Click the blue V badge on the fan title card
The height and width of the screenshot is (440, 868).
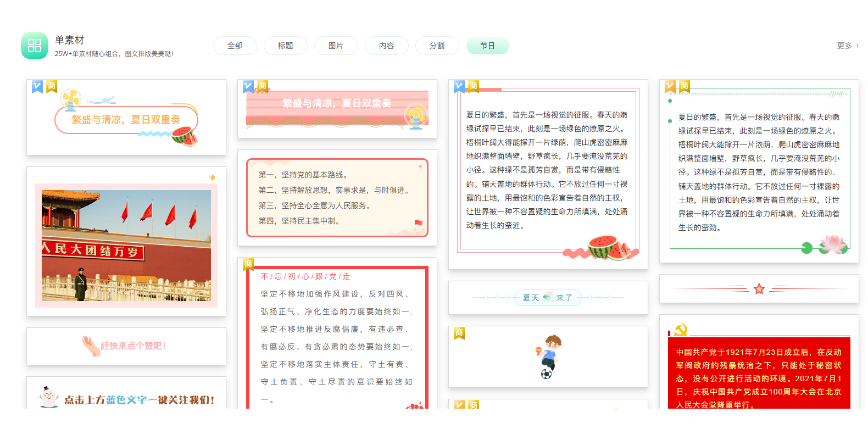(37, 86)
